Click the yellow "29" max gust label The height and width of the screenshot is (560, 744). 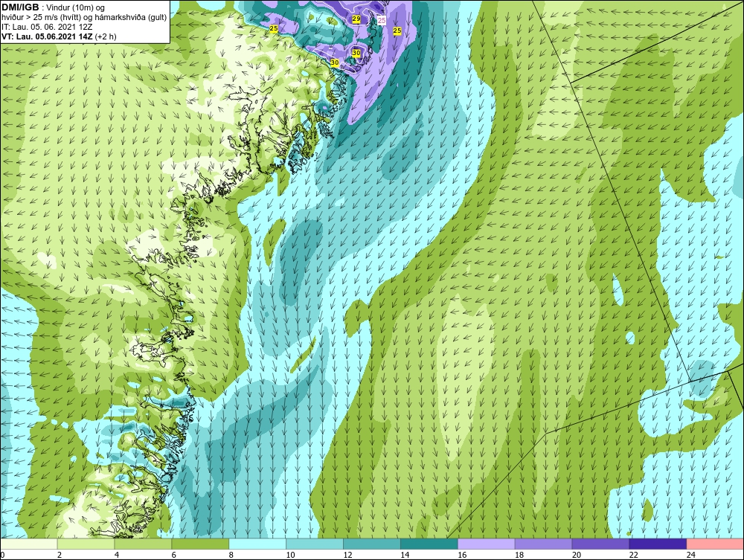pos(356,19)
